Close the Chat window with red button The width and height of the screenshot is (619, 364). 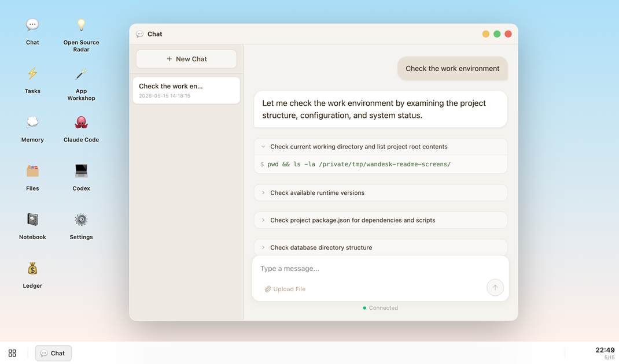(508, 34)
